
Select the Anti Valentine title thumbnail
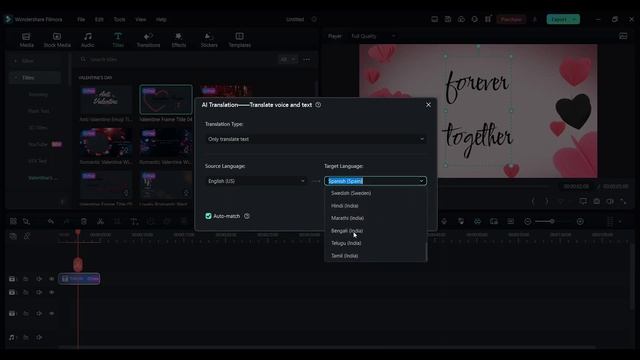(106, 99)
